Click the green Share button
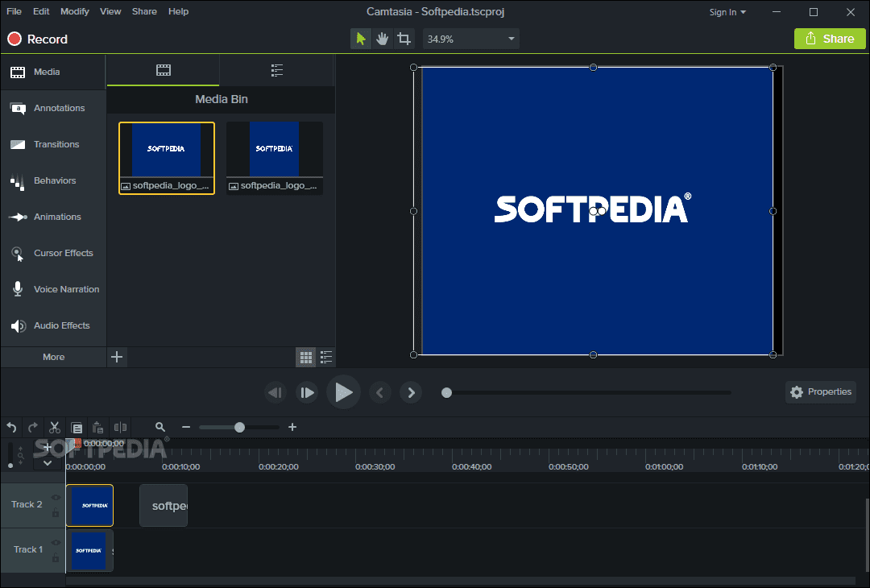The width and height of the screenshot is (870, 588). (x=830, y=39)
